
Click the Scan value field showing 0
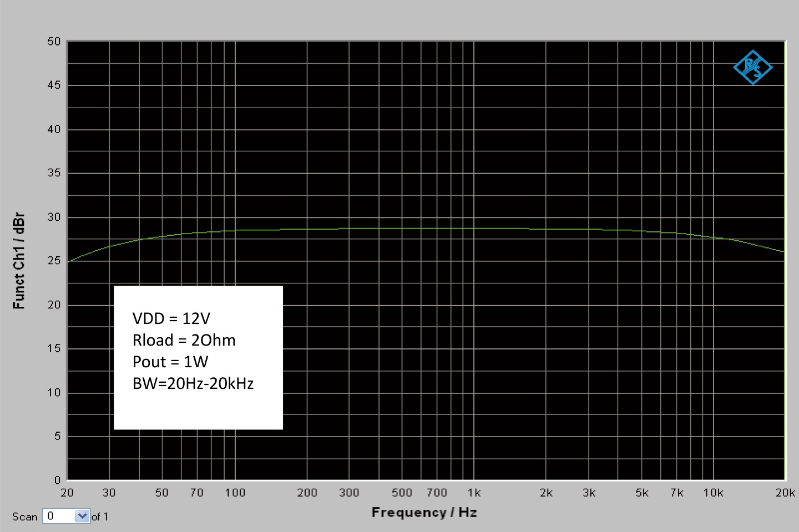(58, 516)
